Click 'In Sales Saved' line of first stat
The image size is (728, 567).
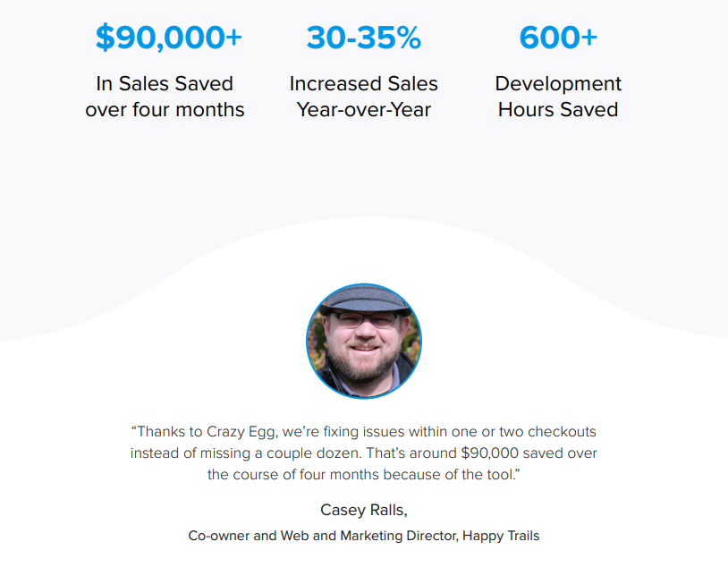point(165,83)
